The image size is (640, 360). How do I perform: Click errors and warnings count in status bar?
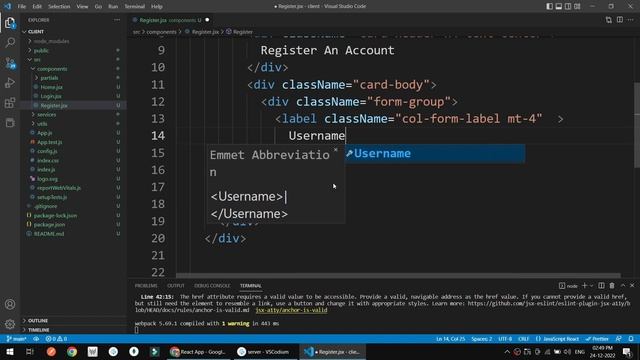(x=56, y=339)
